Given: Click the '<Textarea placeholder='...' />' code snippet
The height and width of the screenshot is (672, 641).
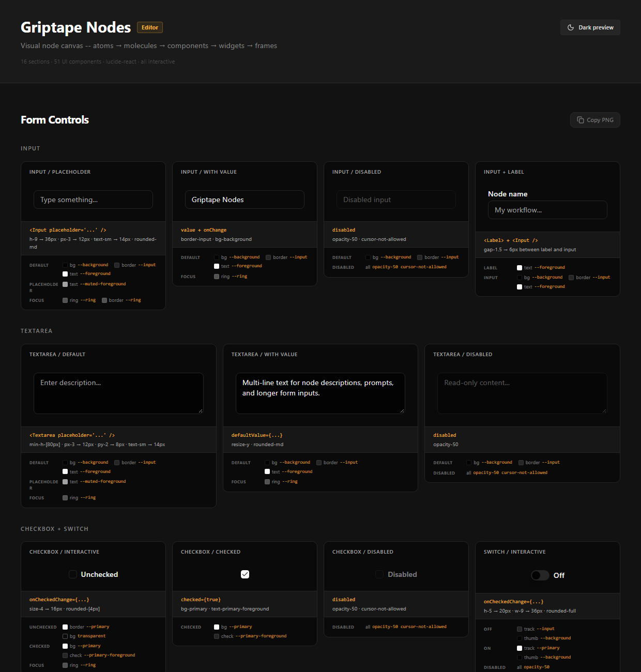Looking at the screenshot, I should (x=72, y=435).
